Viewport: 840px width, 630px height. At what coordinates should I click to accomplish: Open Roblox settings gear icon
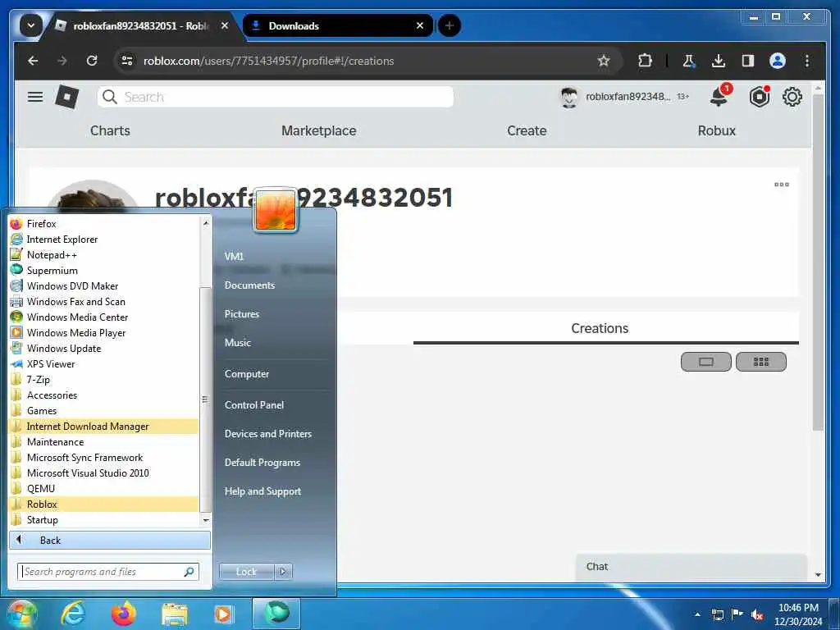[792, 97]
